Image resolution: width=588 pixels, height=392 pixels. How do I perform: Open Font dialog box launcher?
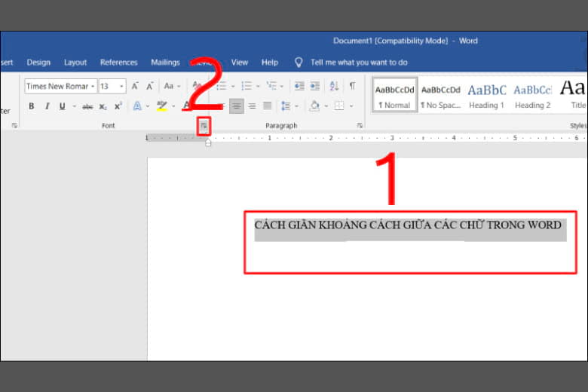point(204,126)
